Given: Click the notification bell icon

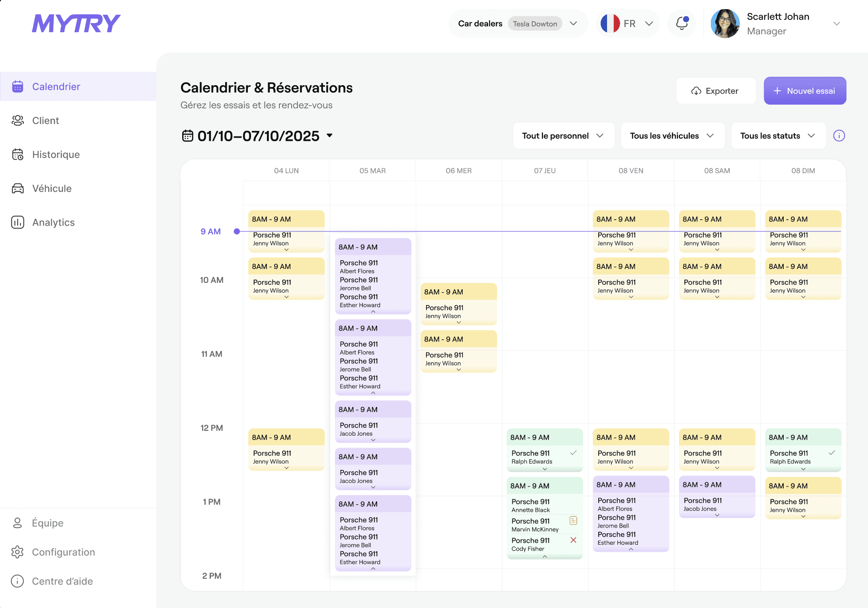Looking at the screenshot, I should tap(682, 23).
